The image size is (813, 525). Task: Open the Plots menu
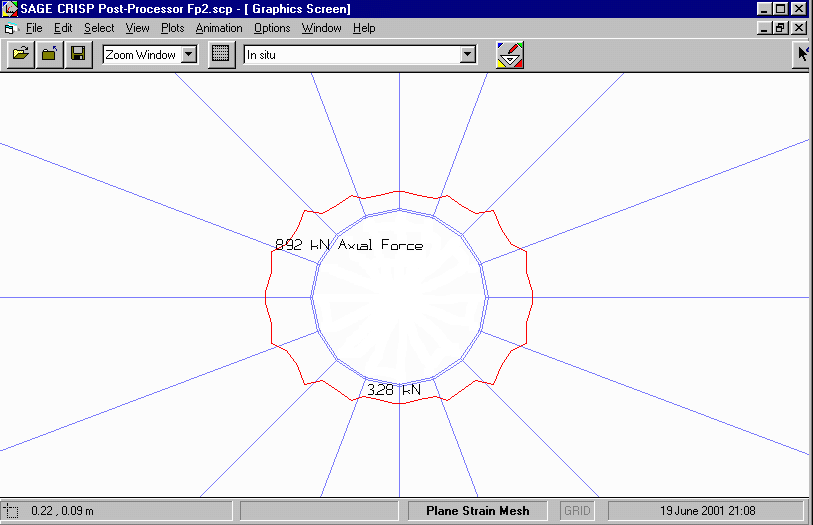click(x=173, y=28)
